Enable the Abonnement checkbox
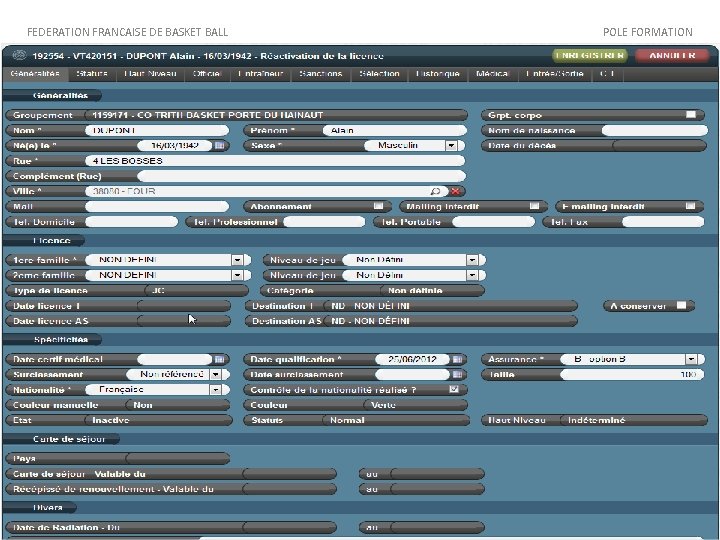720x540 pixels. coord(378,206)
